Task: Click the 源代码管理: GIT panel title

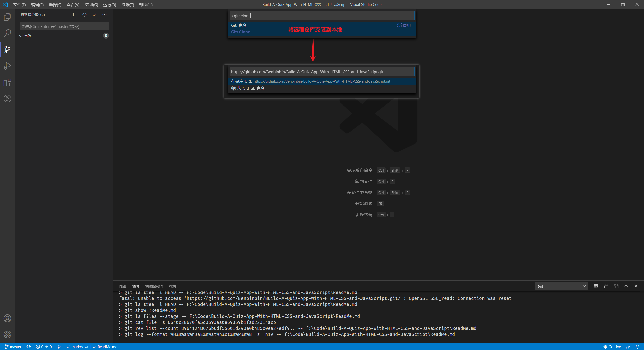Action: point(33,15)
